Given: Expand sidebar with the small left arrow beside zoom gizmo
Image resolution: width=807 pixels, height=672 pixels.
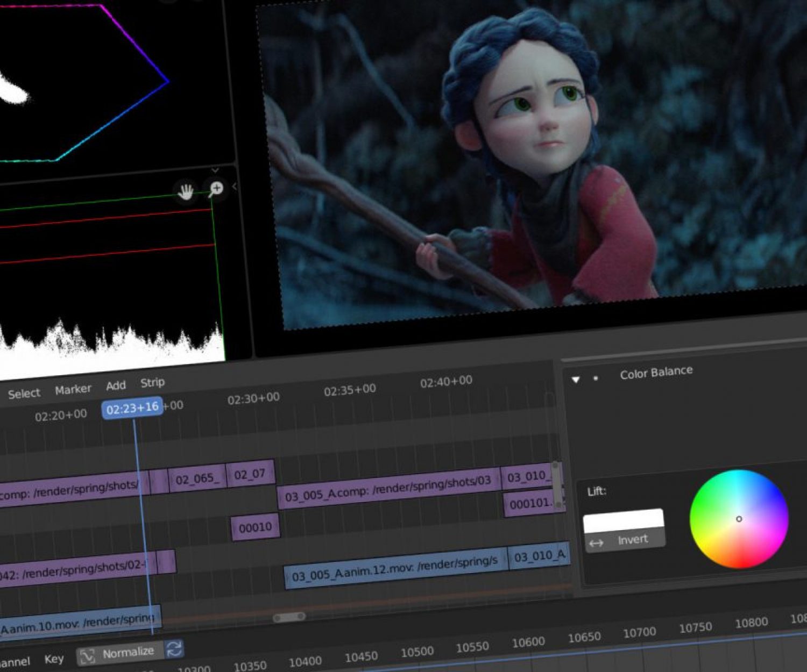Looking at the screenshot, I should coord(235,187).
